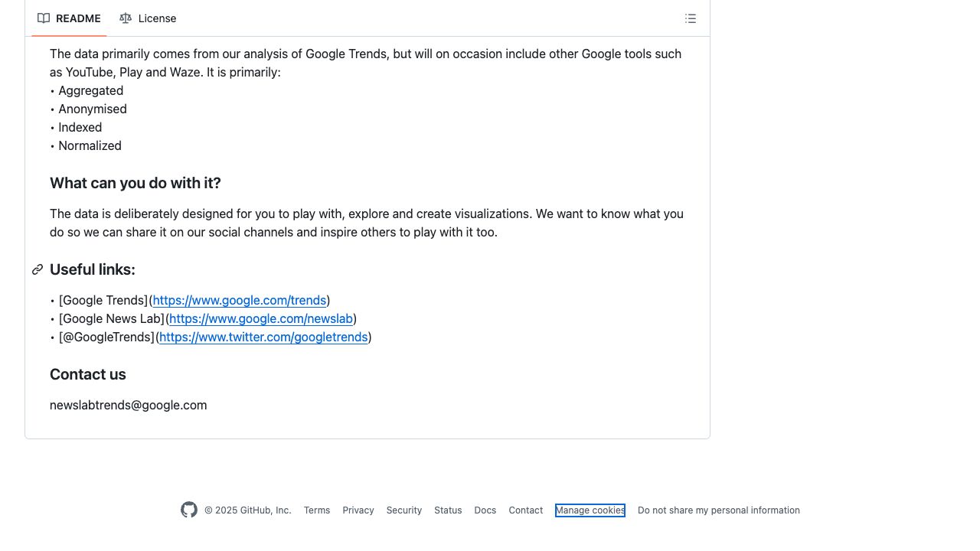Image resolution: width=980 pixels, height=551 pixels.
Task: Click the GitHub logo in the footer
Action: point(189,510)
